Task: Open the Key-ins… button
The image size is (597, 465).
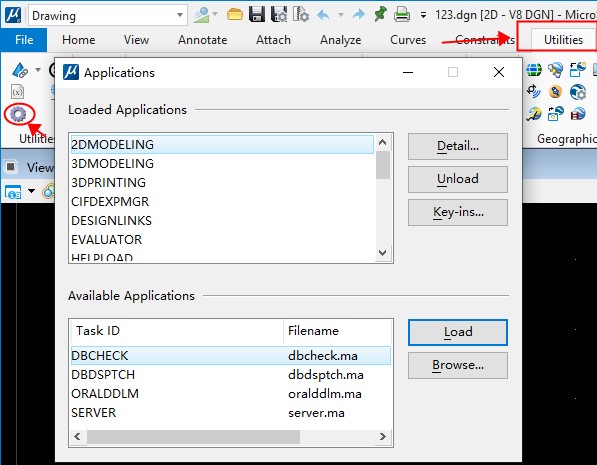Action: pyautogui.click(x=458, y=212)
